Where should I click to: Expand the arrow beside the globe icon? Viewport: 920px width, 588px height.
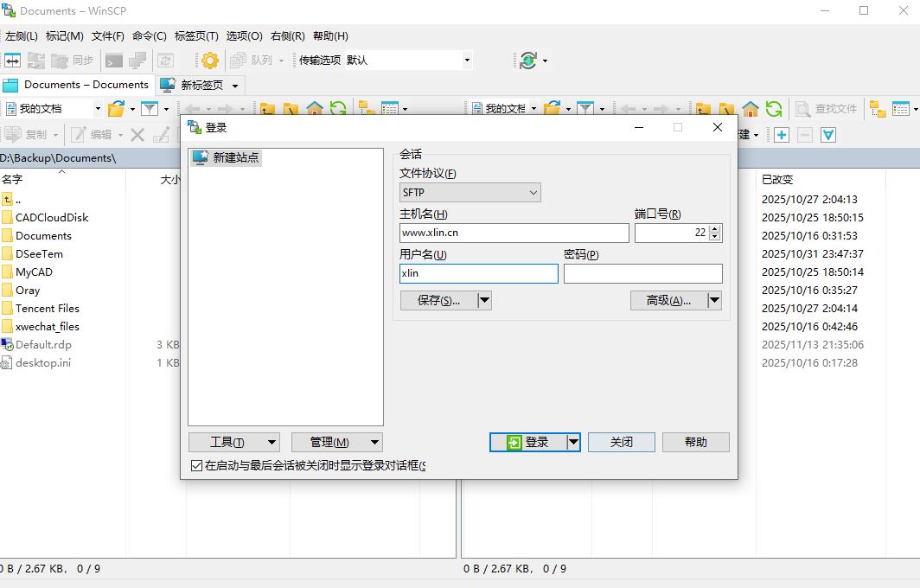(545, 61)
